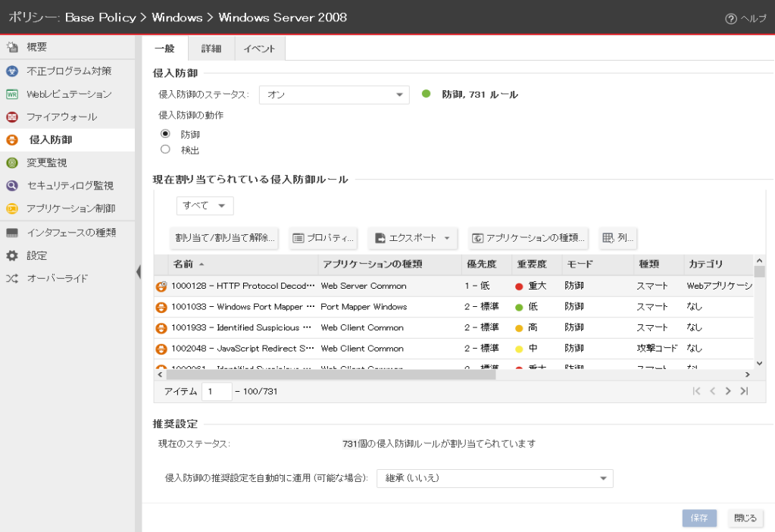Image resolution: width=775 pixels, height=532 pixels.
Task: Click the 変更監視 sidebar icon
Action: [x=11, y=162]
